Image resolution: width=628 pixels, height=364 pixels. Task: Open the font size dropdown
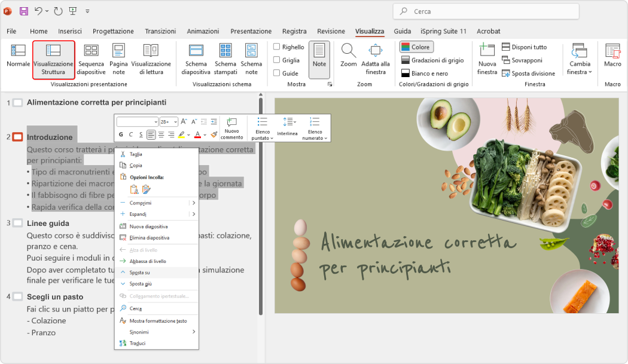(x=176, y=121)
